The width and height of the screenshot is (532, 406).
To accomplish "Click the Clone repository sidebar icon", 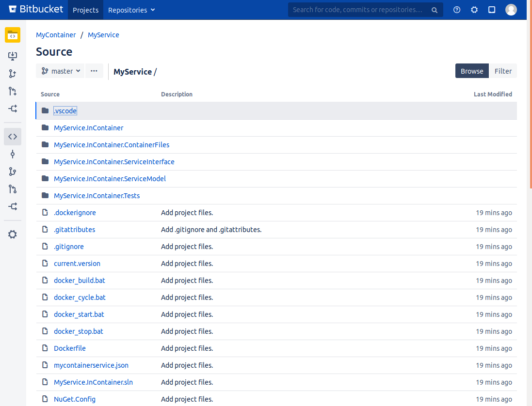I will [13, 56].
